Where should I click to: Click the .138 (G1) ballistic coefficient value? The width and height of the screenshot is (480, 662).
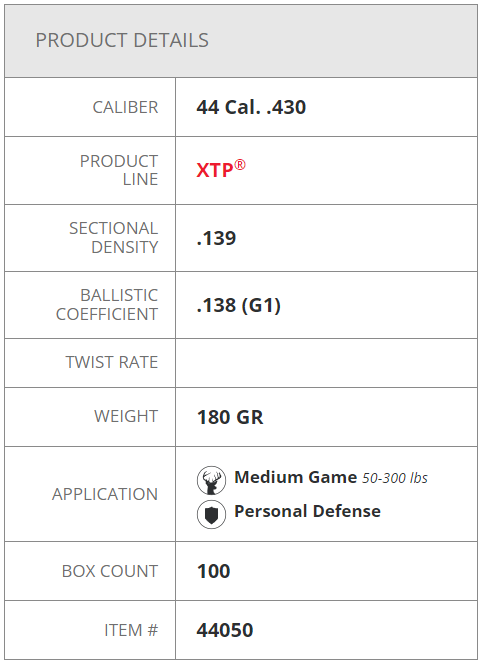pyautogui.click(x=239, y=305)
